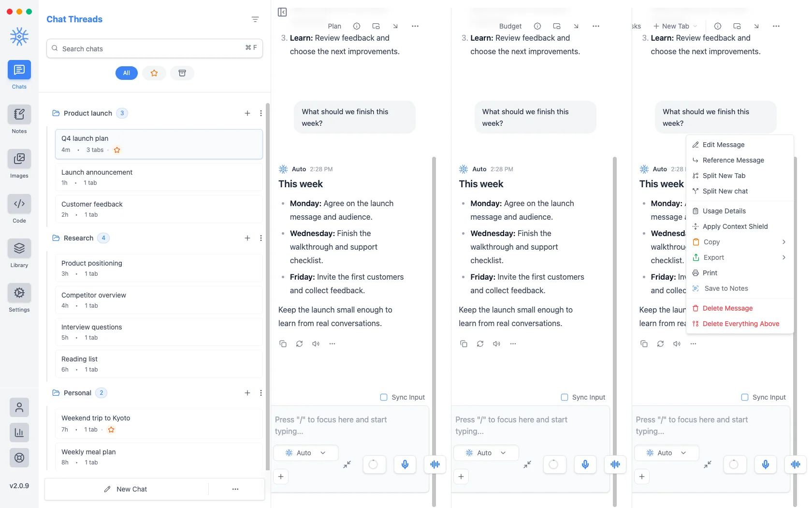The image size is (812, 508).
Task: Choose Edit Message from context menu
Action: click(x=740, y=145)
